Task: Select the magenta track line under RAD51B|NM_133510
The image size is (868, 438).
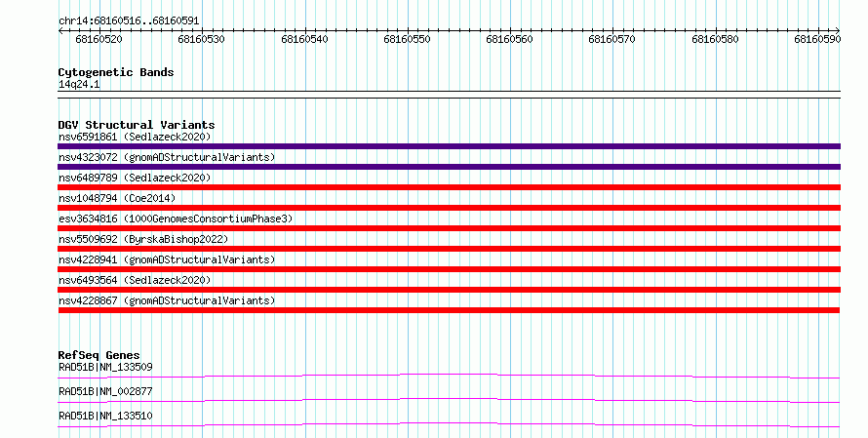Action: click(x=449, y=425)
